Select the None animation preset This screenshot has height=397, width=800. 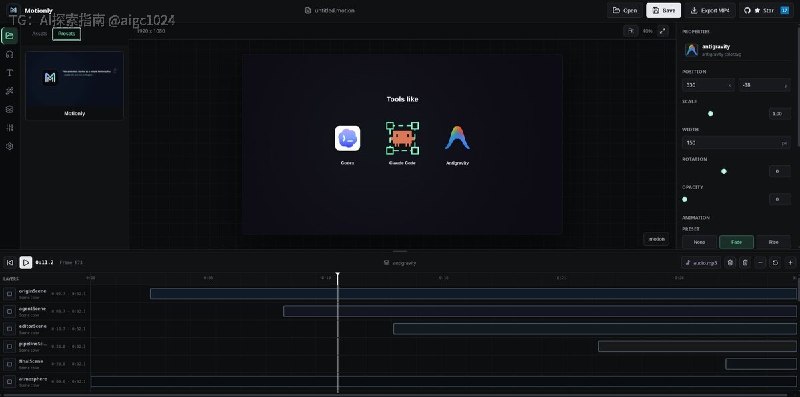699,242
